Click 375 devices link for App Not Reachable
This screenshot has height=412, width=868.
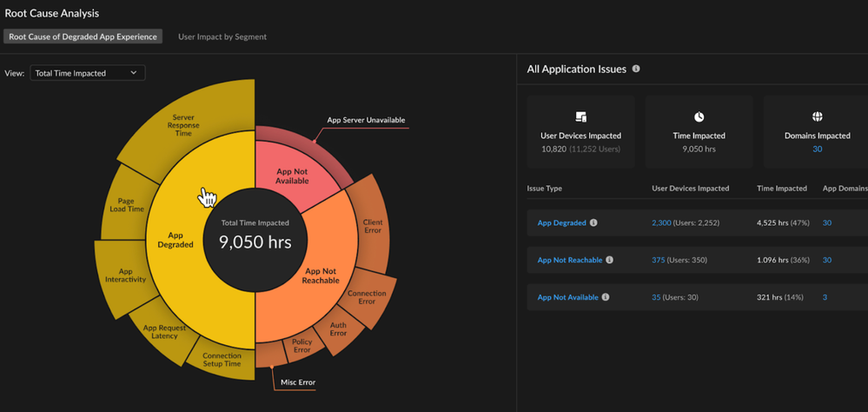click(659, 260)
